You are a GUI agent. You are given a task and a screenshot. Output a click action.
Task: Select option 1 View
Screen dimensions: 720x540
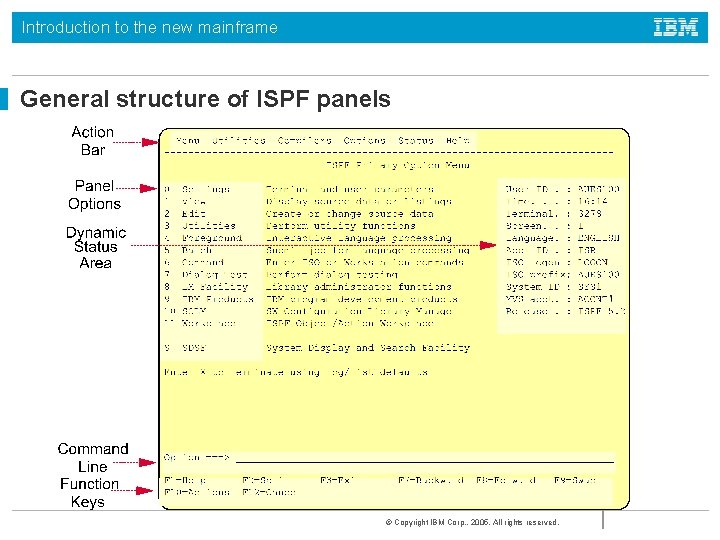point(186,202)
